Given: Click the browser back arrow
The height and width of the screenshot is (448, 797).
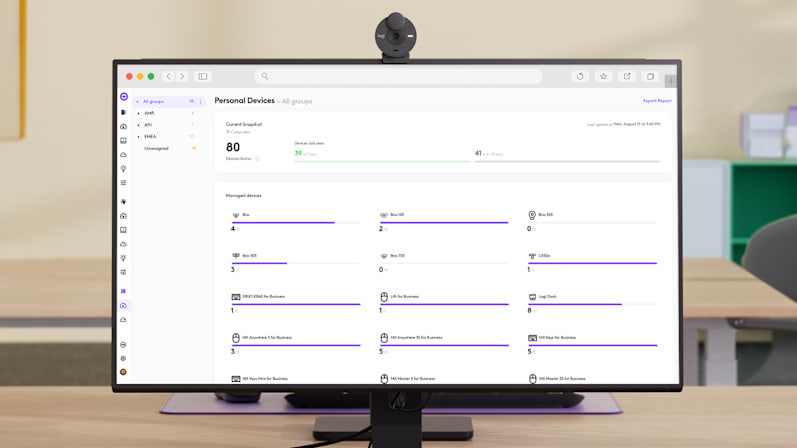Looking at the screenshot, I should 169,76.
